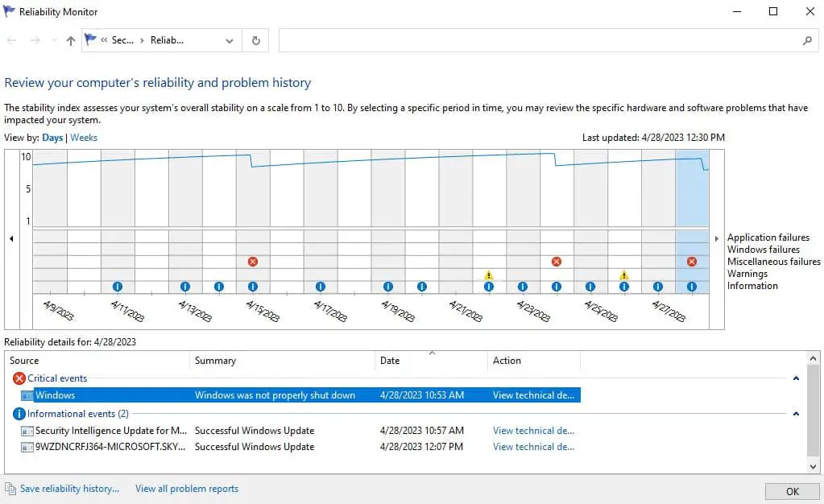This screenshot has height=504, width=824.
Task: Click Informational events (2) group header
Action: (78, 414)
